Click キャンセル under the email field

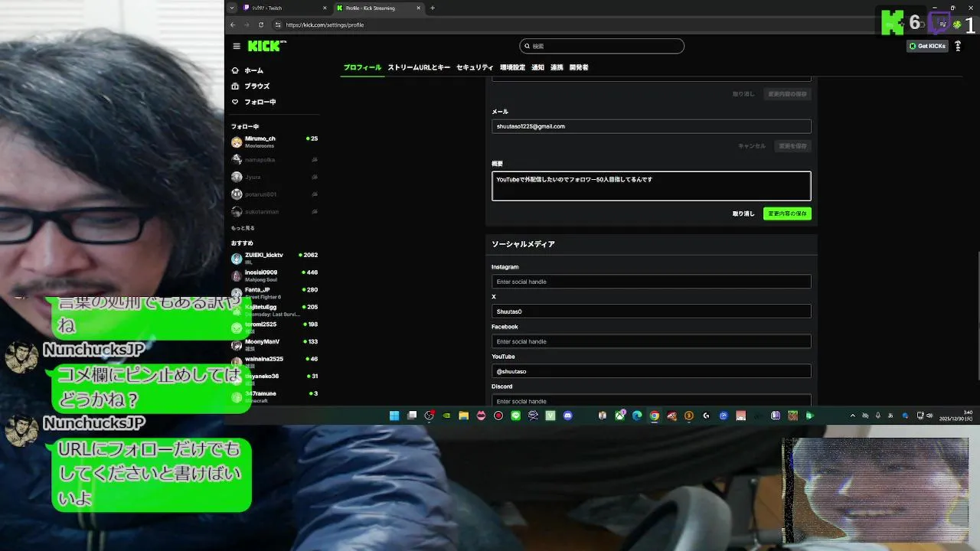click(752, 145)
